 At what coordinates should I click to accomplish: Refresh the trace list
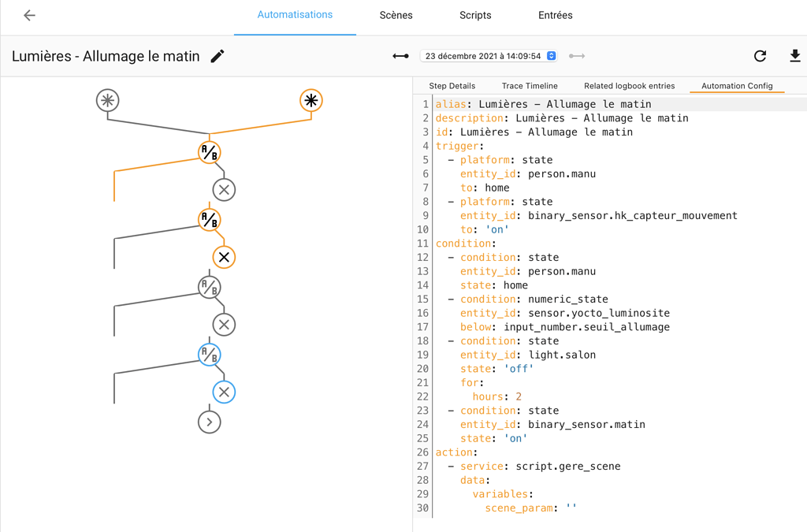click(x=760, y=56)
